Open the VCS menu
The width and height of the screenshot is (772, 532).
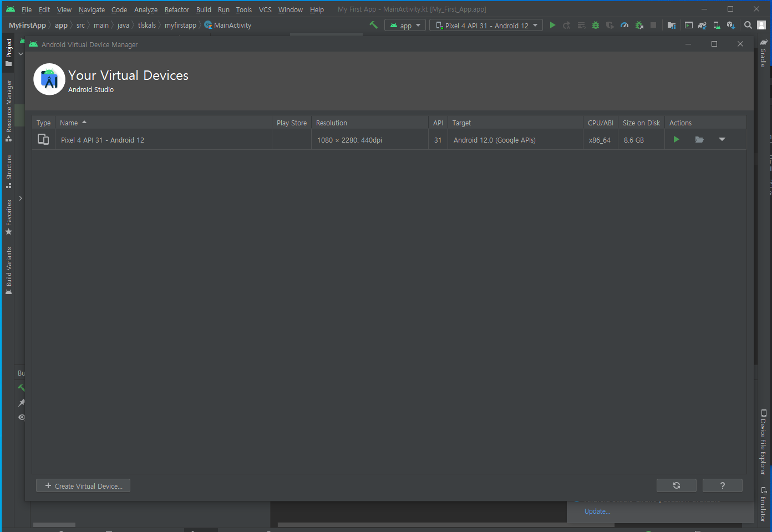pos(265,9)
